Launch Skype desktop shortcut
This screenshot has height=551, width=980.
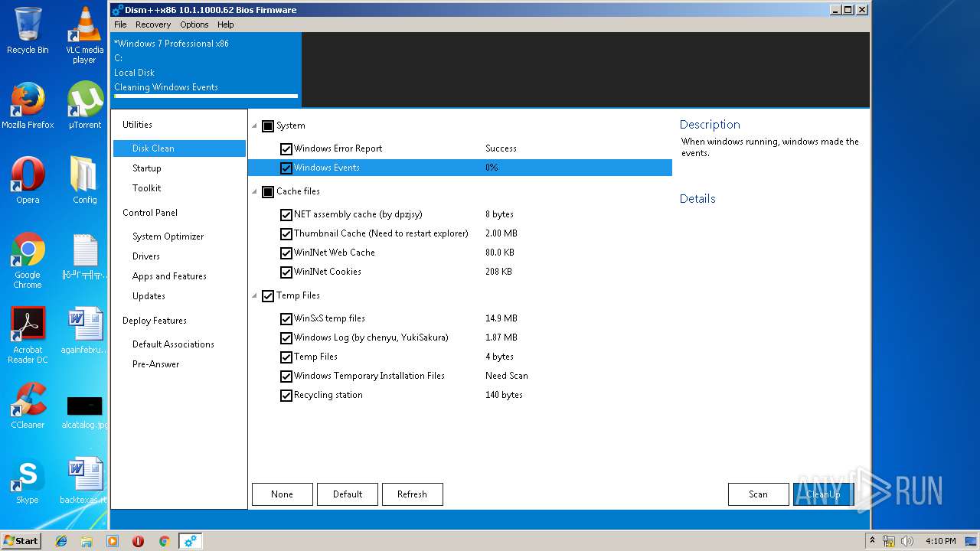point(28,481)
